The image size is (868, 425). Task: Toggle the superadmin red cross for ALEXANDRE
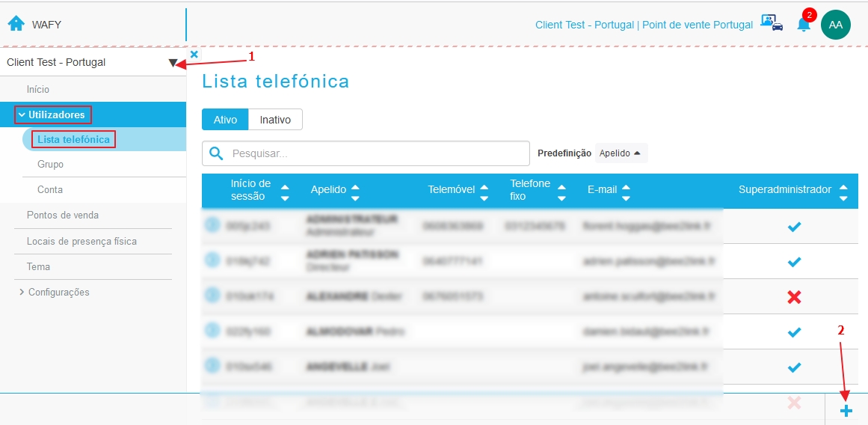click(794, 298)
